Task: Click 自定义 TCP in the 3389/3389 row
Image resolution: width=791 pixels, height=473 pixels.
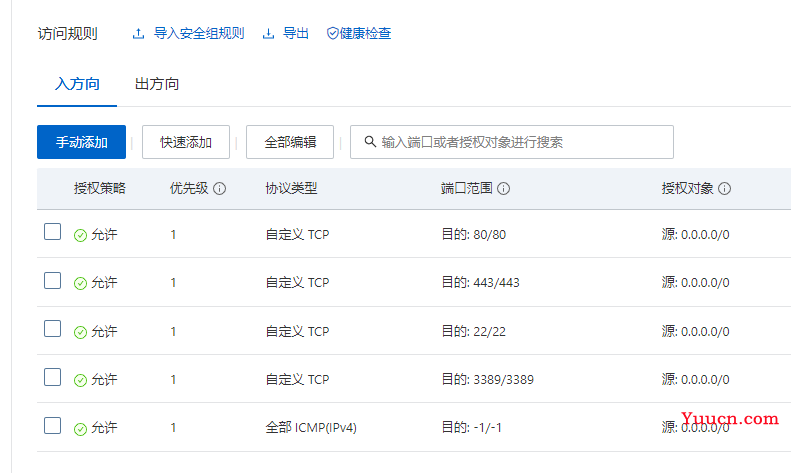Action: click(x=297, y=379)
